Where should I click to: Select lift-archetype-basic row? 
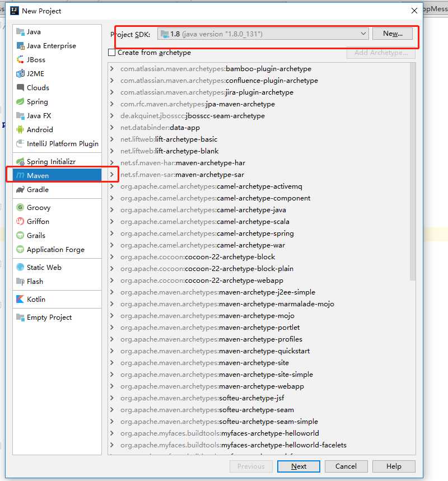tap(259, 139)
